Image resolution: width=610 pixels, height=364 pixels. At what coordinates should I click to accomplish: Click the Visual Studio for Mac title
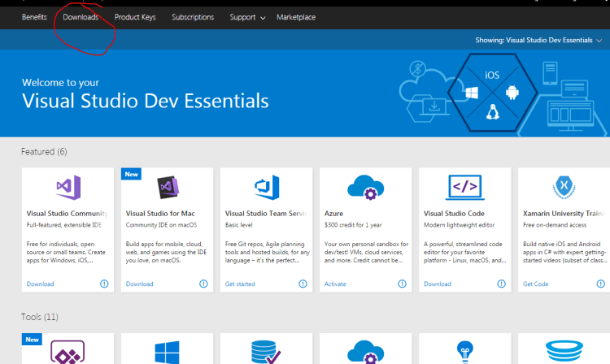pos(160,213)
